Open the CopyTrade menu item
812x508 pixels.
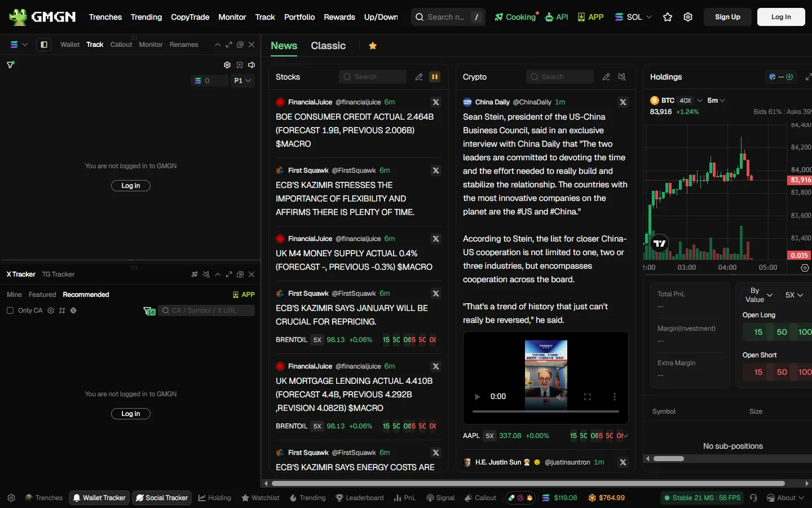pos(190,17)
